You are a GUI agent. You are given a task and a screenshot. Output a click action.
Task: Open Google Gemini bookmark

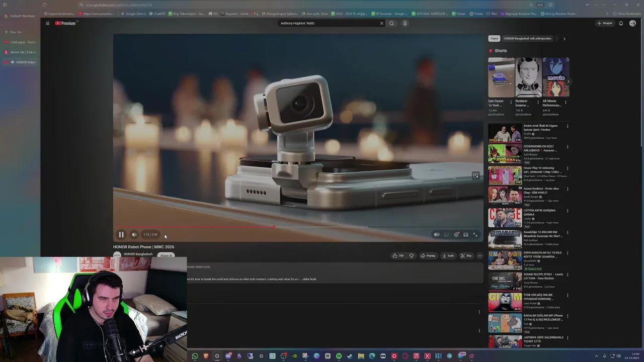[134, 14]
